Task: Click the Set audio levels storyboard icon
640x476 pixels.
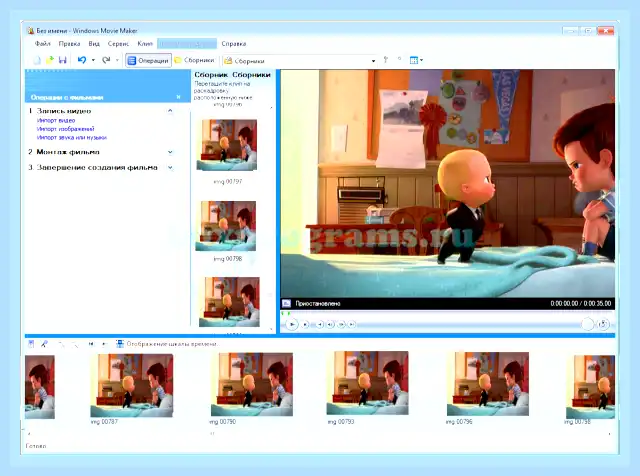Action: point(31,344)
